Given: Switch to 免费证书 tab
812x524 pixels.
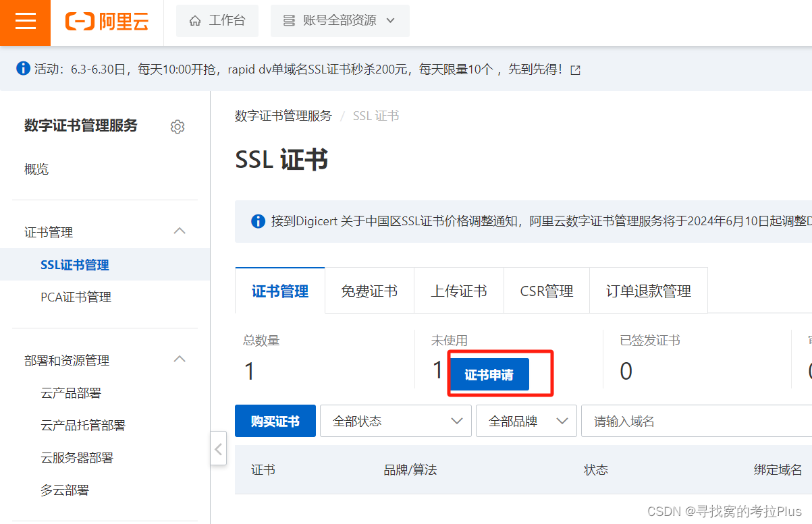Looking at the screenshot, I should [369, 291].
